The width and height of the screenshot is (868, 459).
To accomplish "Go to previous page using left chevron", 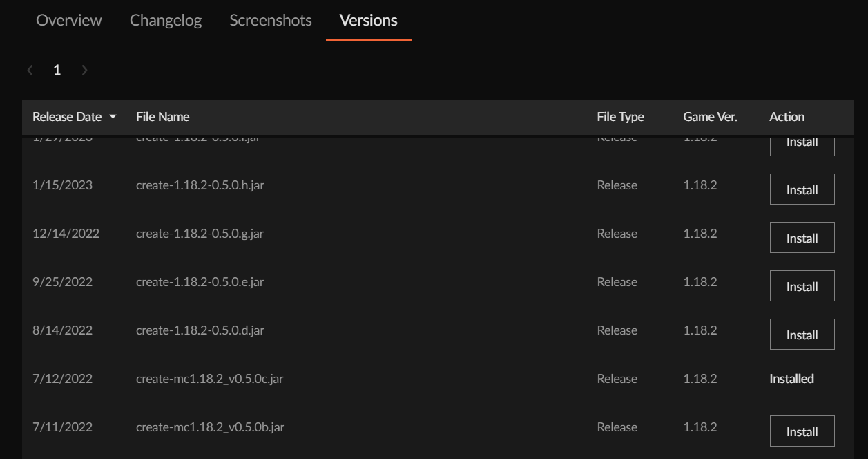I will pos(30,70).
